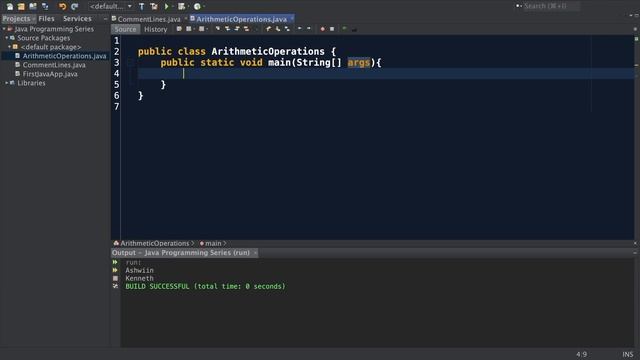640x360 pixels.
Task: Open the dropdown arrow beside Profile icon
Action: pos(204,6)
